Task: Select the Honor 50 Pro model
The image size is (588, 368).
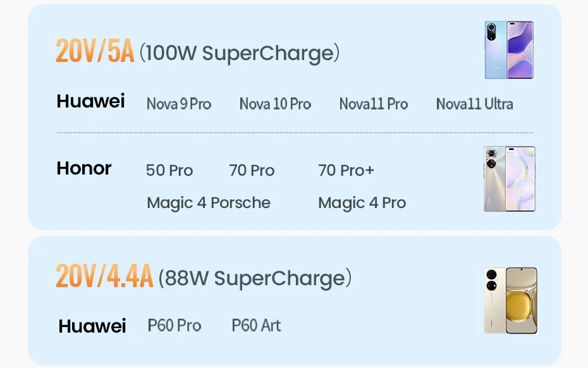Action: click(x=169, y=170)
